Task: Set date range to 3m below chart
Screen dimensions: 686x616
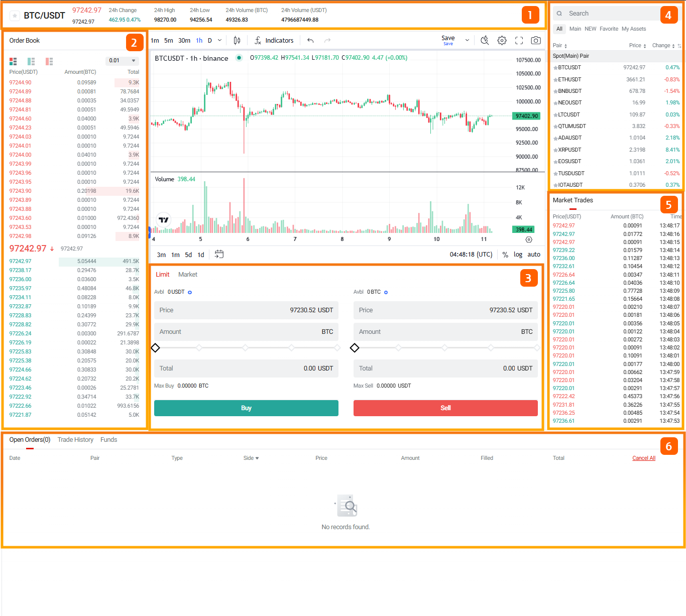Action: (x=161, y=255)
